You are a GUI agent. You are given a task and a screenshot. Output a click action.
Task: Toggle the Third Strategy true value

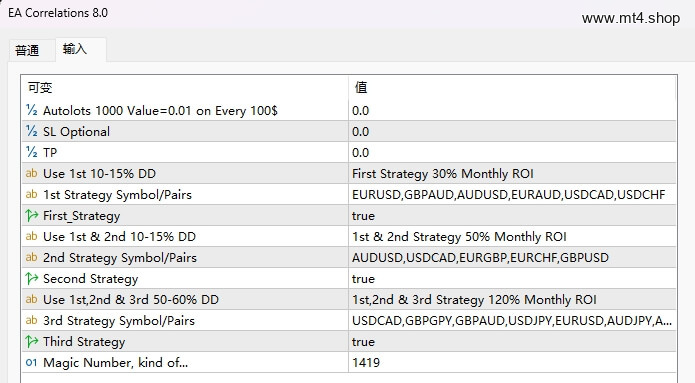[x=512, y=341]
